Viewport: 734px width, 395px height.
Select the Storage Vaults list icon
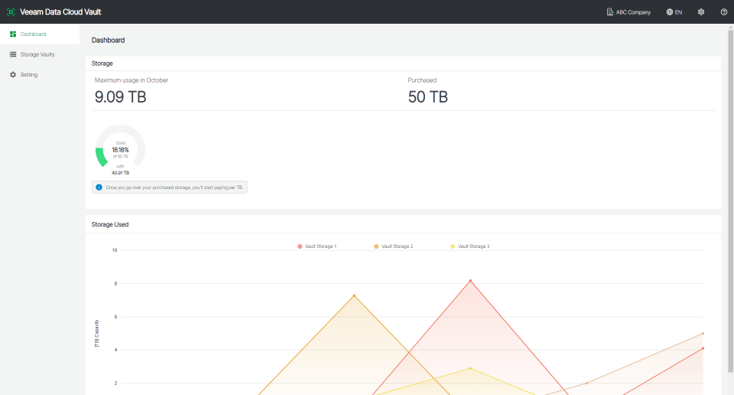pyautogui.click(x=13, y=54)
